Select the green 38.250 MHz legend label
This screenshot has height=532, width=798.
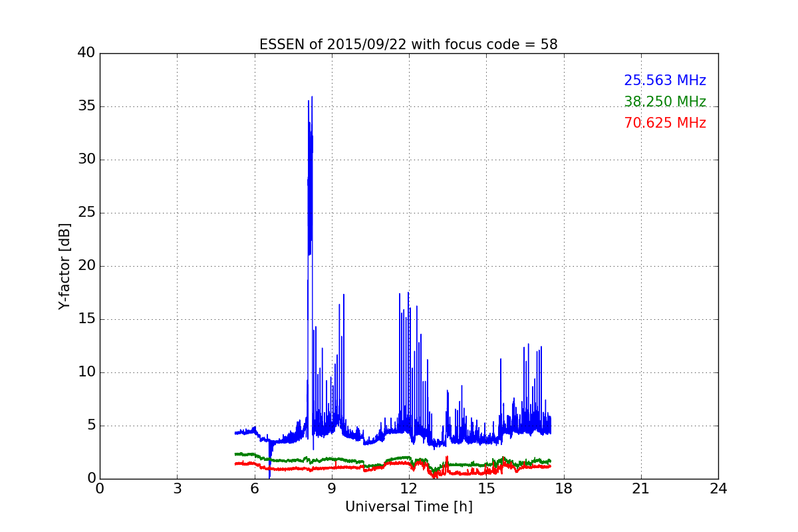click(x=665, y=102)
